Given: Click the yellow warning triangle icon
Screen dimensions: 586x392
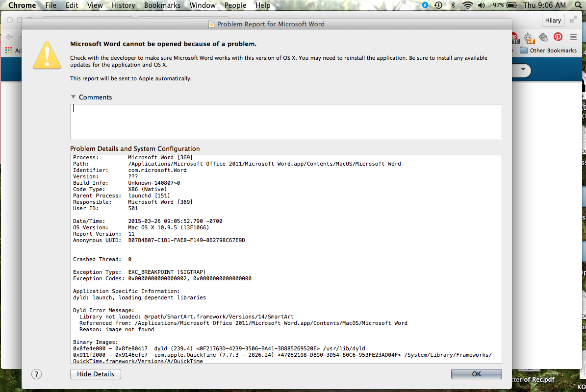Looking at the screenshot, I should pyautogui.click(x=47, y=55).
